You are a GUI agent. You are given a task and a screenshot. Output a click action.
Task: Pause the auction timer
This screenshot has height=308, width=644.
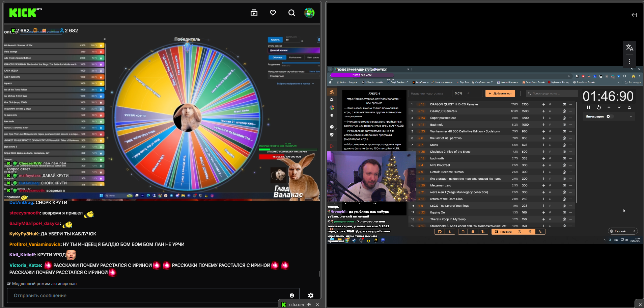(589, 107)
